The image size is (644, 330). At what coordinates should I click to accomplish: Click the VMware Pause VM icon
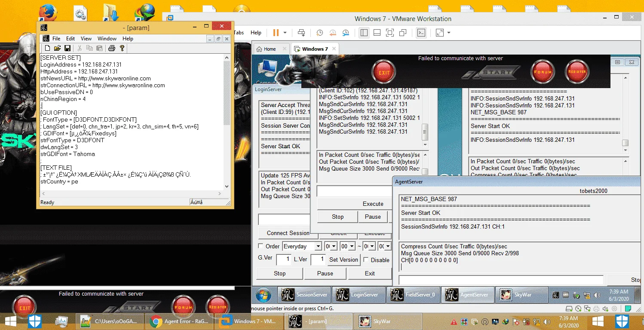276,33
